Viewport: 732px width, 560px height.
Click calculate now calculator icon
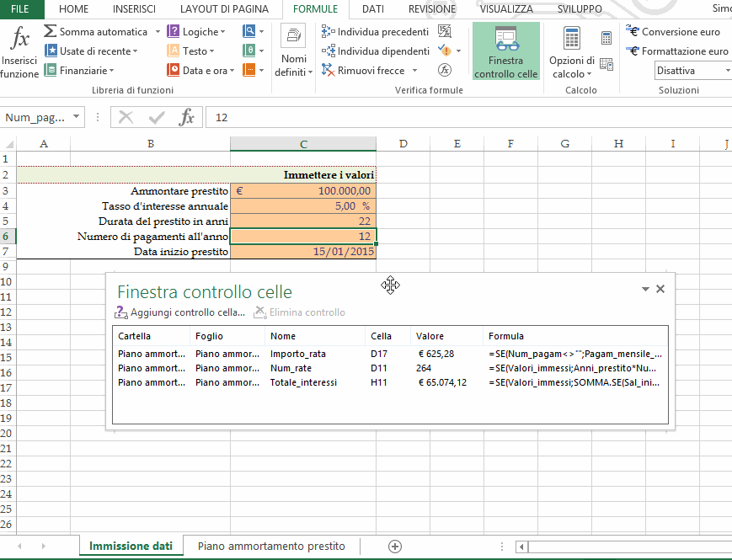(x=606, y=38)
